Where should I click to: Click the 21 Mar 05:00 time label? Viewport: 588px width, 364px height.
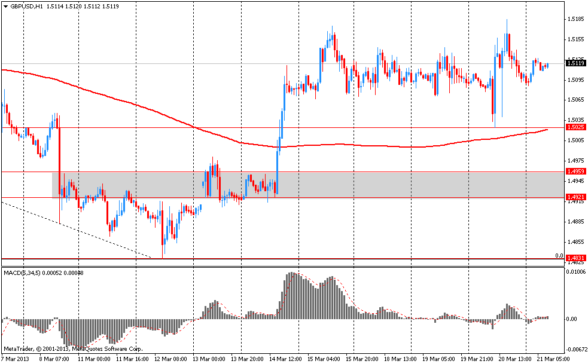[553, 359]
